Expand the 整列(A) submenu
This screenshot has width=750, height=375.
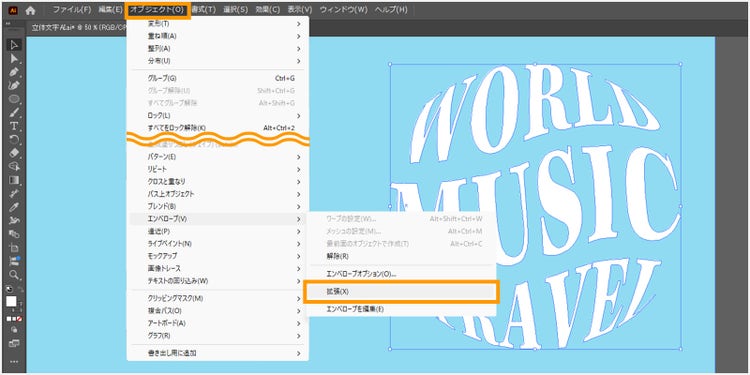pyautogui.click(x=218, y=48)
